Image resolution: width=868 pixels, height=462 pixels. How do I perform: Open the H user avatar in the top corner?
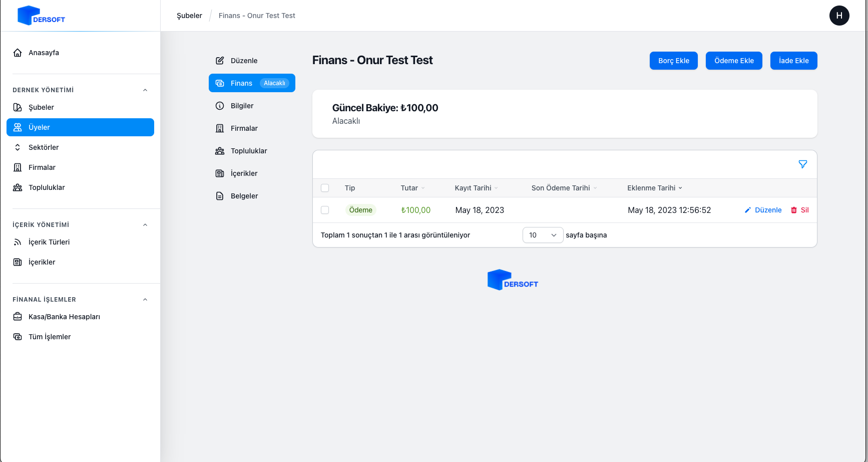tap(839, 16)
